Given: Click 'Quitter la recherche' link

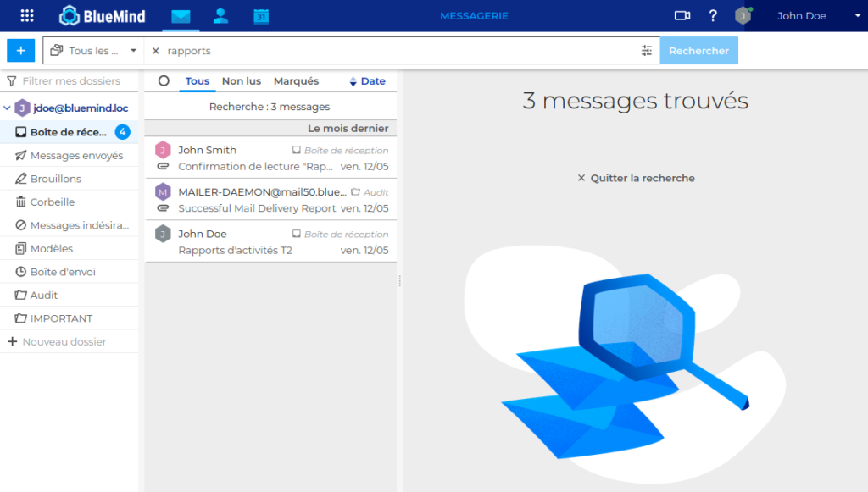Looking at the screenshot, I should point(636,178).
